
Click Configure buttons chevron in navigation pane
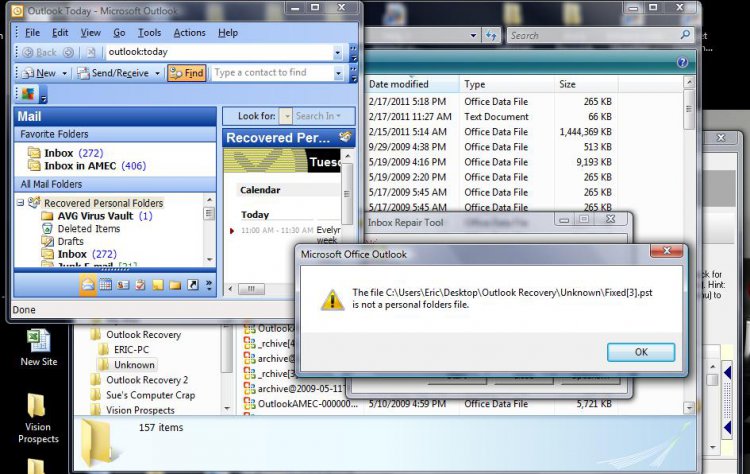pyautogui.click(x=209, y=285)
